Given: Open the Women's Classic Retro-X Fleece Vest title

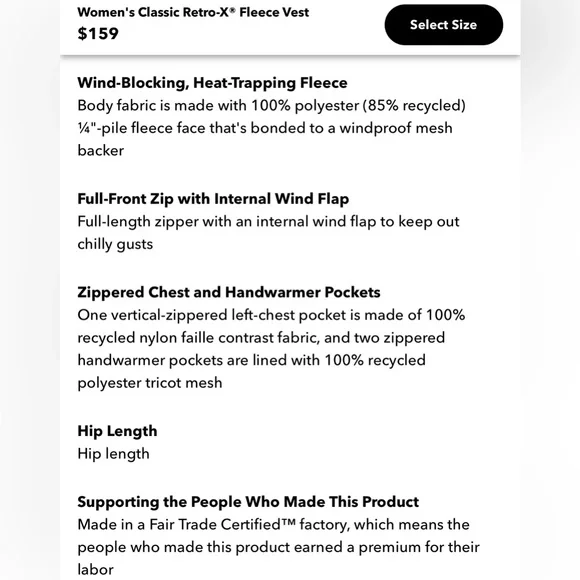Looking at the screenshot, I should coord(193,12).
